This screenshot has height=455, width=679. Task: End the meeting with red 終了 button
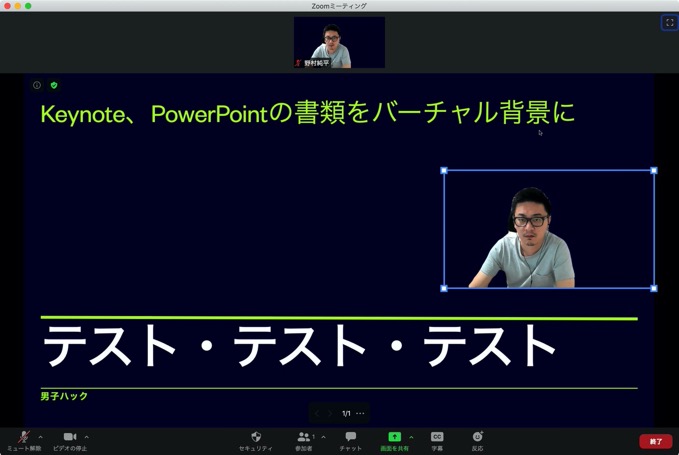pos(656,442)
